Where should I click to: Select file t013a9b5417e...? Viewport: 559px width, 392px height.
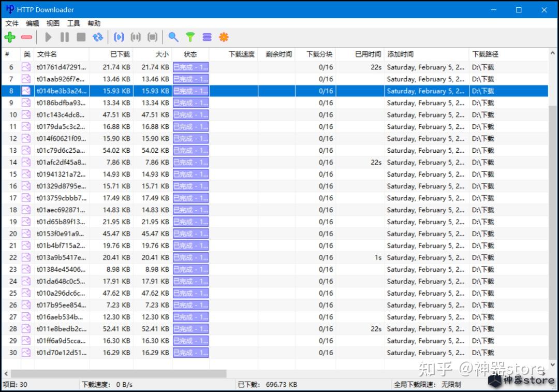61,257
